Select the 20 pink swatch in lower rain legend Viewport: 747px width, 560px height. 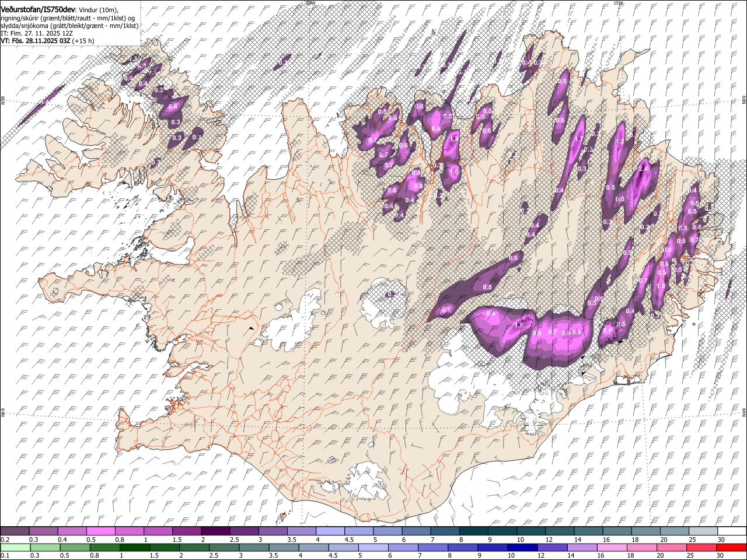(672, 548)
